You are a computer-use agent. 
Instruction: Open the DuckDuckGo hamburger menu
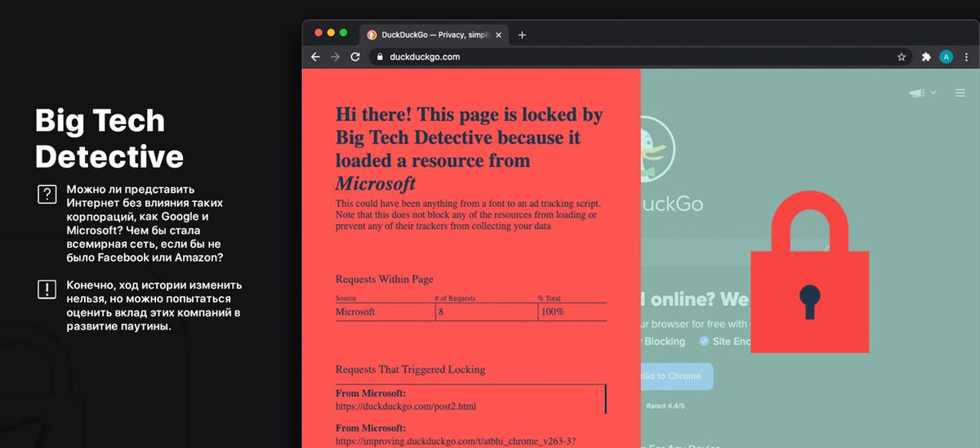coord(960,93)
